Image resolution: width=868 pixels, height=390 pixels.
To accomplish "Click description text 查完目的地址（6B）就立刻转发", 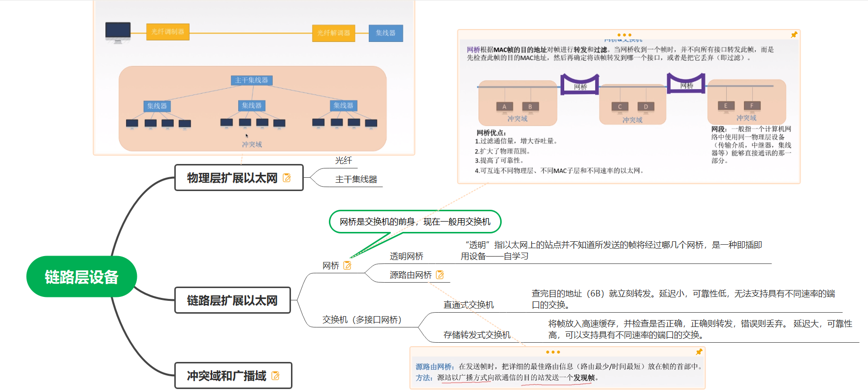I will pyautogui.click(x=683, y=299).
